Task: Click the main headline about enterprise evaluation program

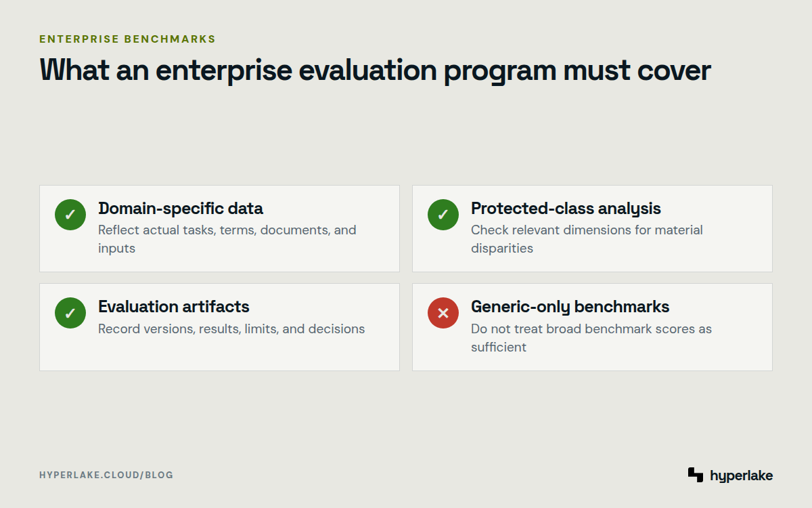Action: pos(375,70)
